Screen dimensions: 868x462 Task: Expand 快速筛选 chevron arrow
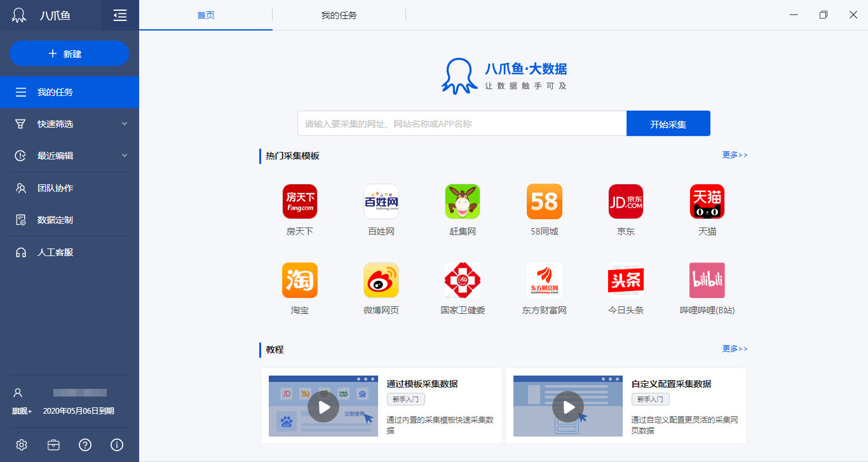click(x=125, y=123)
